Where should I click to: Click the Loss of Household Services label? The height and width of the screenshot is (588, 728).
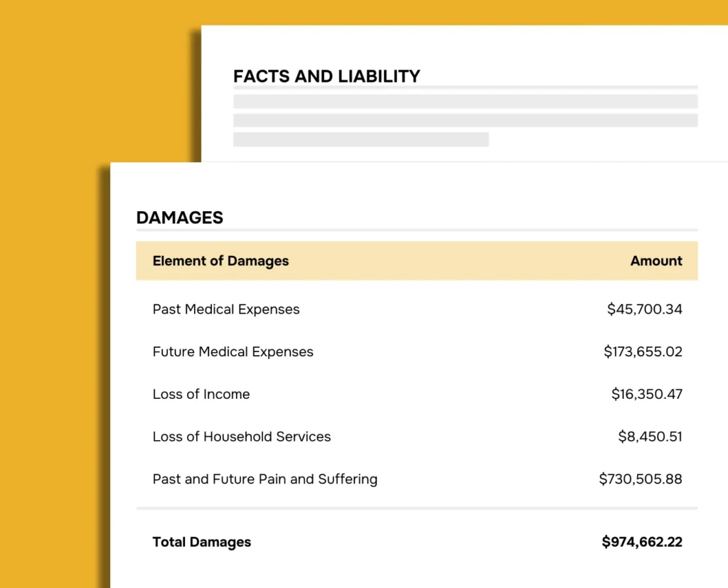click(242, 437)
